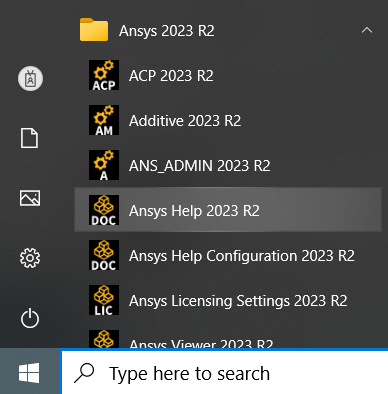
Task: Click the 'Type here to search' box
Action: pos(225,372)
